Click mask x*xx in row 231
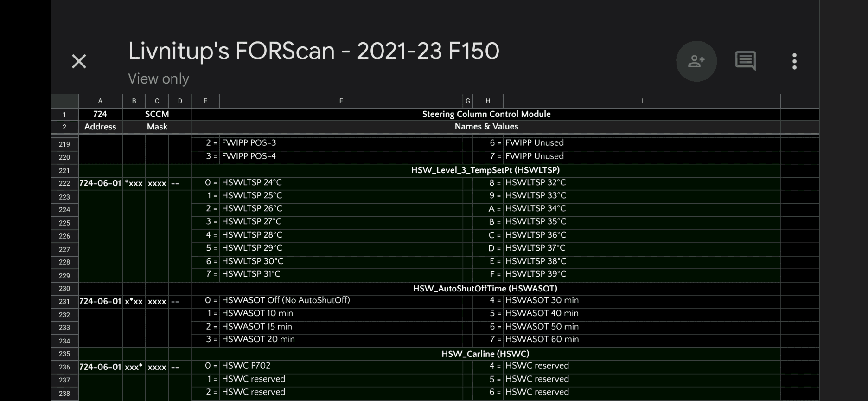Viewport: 868px width, 401px height. [x=134, y=301]
